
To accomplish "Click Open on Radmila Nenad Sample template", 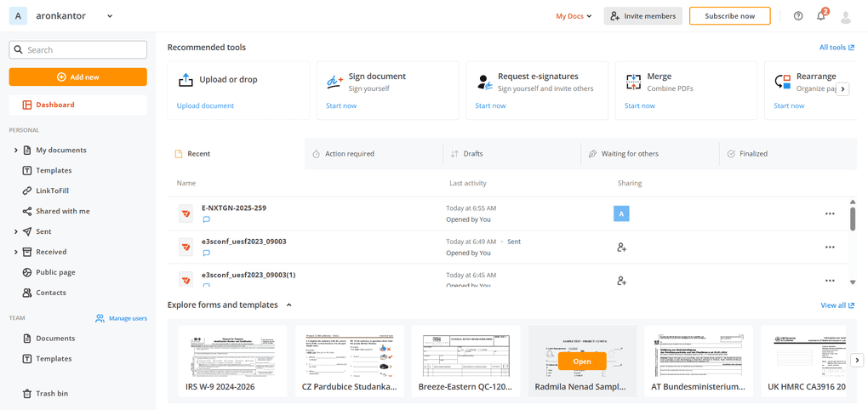I will pos(582,362).
